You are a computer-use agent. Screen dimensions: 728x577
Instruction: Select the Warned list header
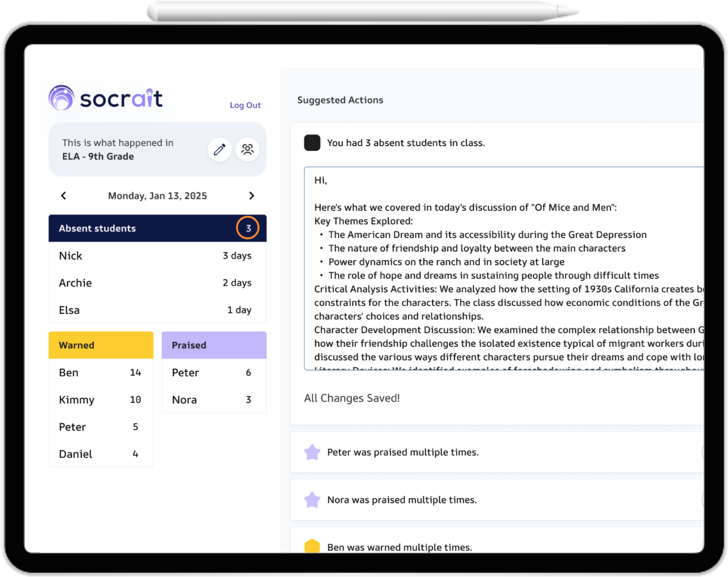pos(101,345)
